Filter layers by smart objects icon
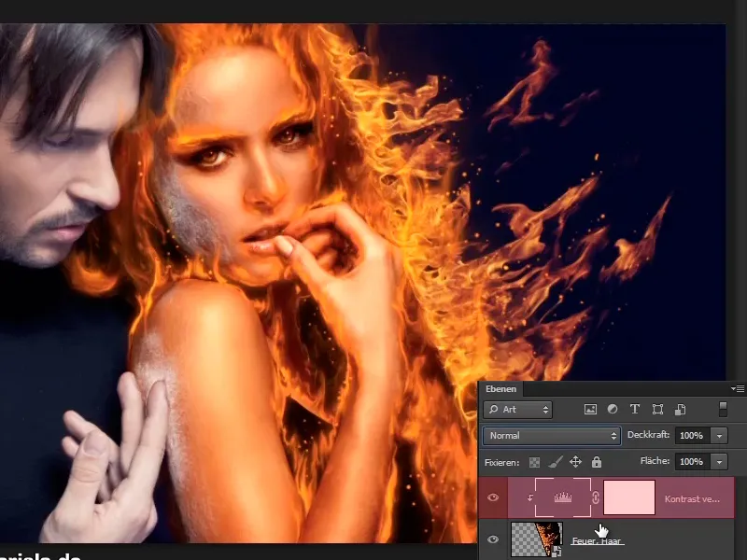Screen dimensions: 747x560 click(681, 410)
